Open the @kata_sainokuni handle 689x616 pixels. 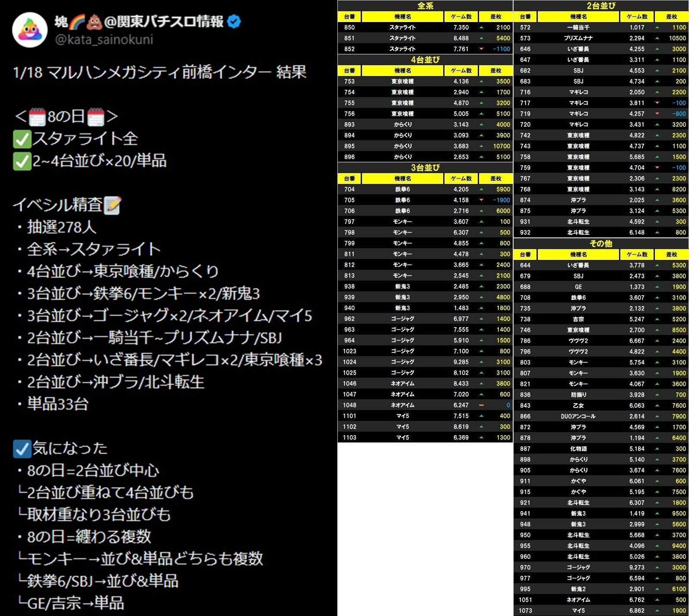pyautogui.click(x=104, y=40)
